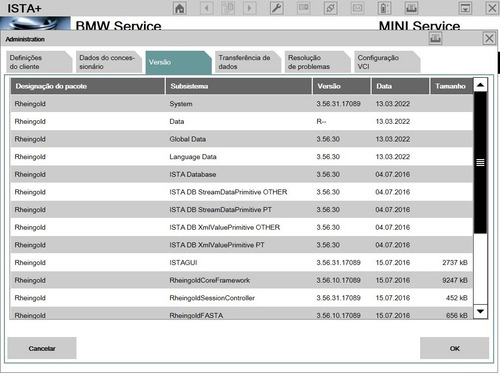Click version 3.56.30 in Language Data row

(x=328, y=157)
